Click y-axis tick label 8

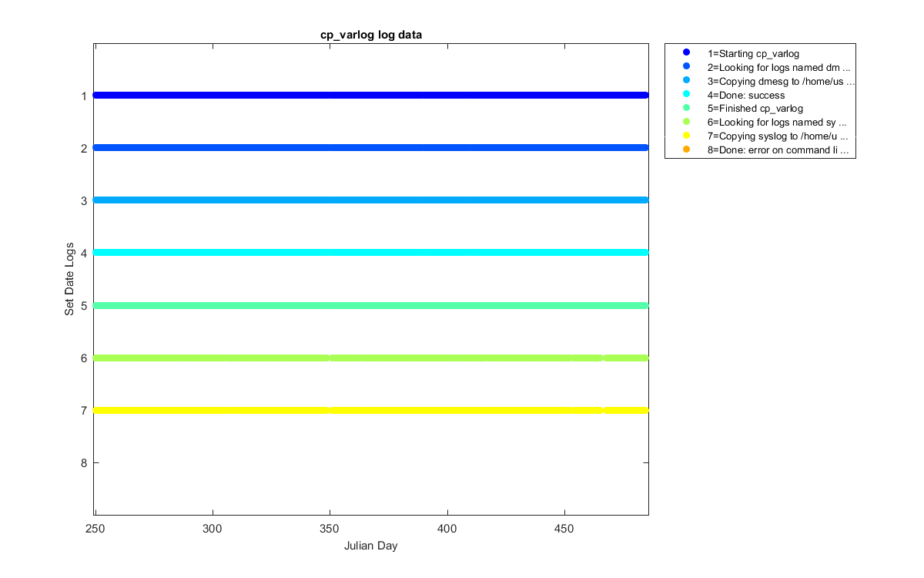pos(83,462)
